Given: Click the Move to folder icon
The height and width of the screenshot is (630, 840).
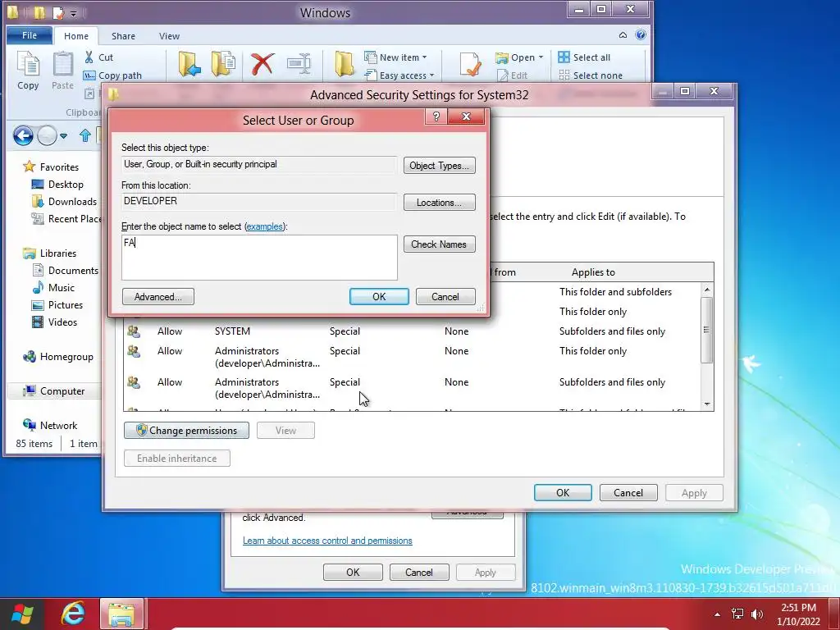Looking at the screenshot, I should (x=189, y=64).
